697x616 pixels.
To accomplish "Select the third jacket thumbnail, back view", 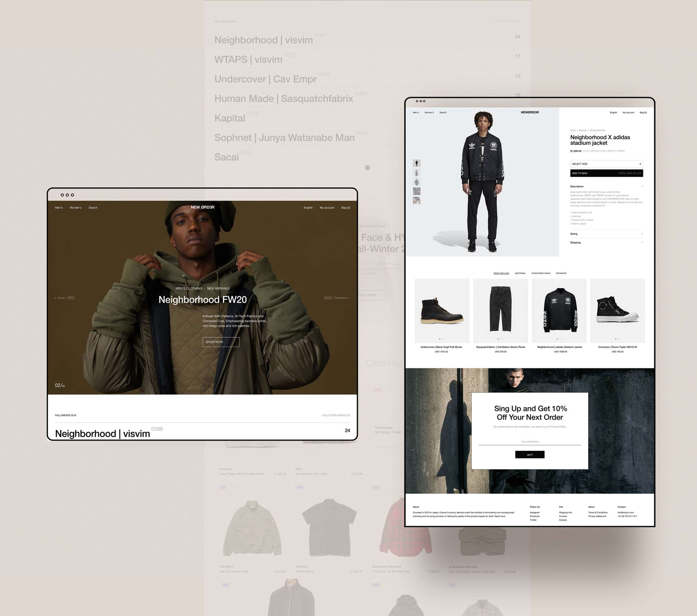I will (x=417, y=182).
